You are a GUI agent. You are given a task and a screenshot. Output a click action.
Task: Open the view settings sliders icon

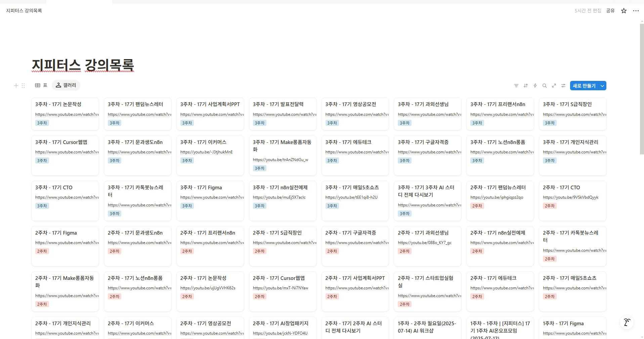click(563, 86)
